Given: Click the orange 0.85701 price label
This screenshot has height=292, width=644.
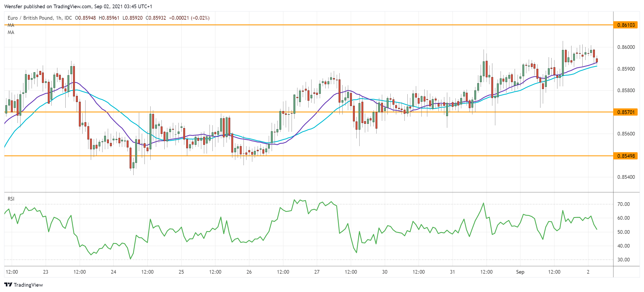Looking at the screenshot, I should click(625, 112).
